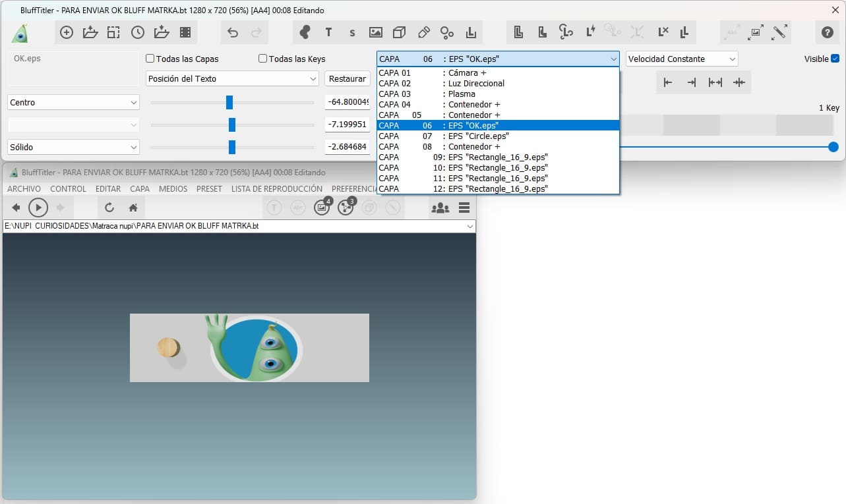This screenshot has width=846, height=504.
Task: Open the Sólido dropdown
Action: (74, 147)
